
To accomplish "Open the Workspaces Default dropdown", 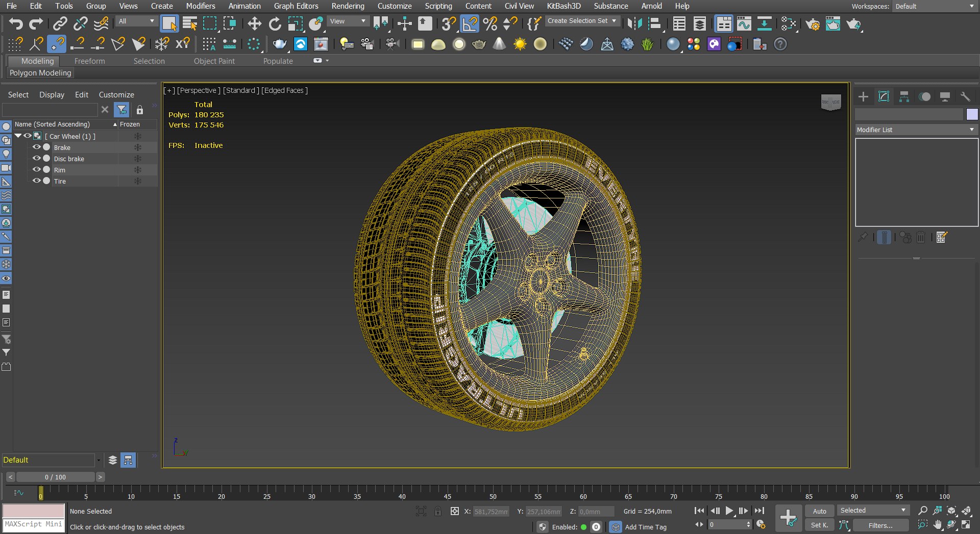I will pos(935,6).
